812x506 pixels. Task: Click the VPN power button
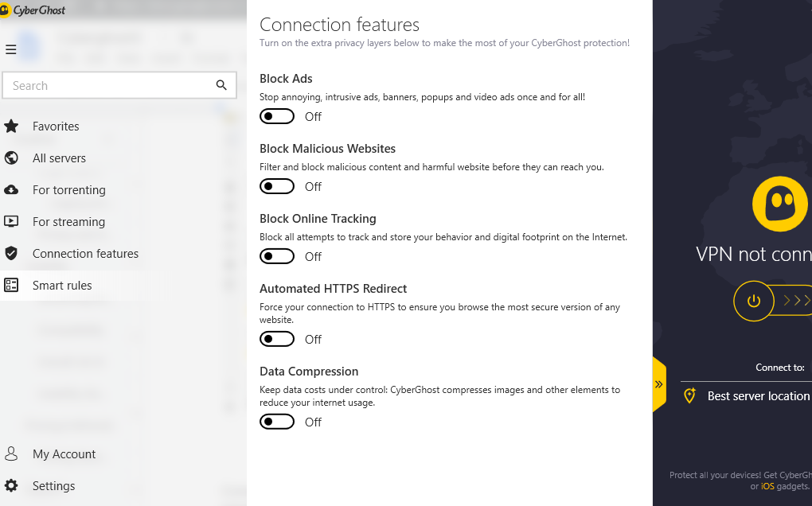pyautogui.click(x=753, y=301)
